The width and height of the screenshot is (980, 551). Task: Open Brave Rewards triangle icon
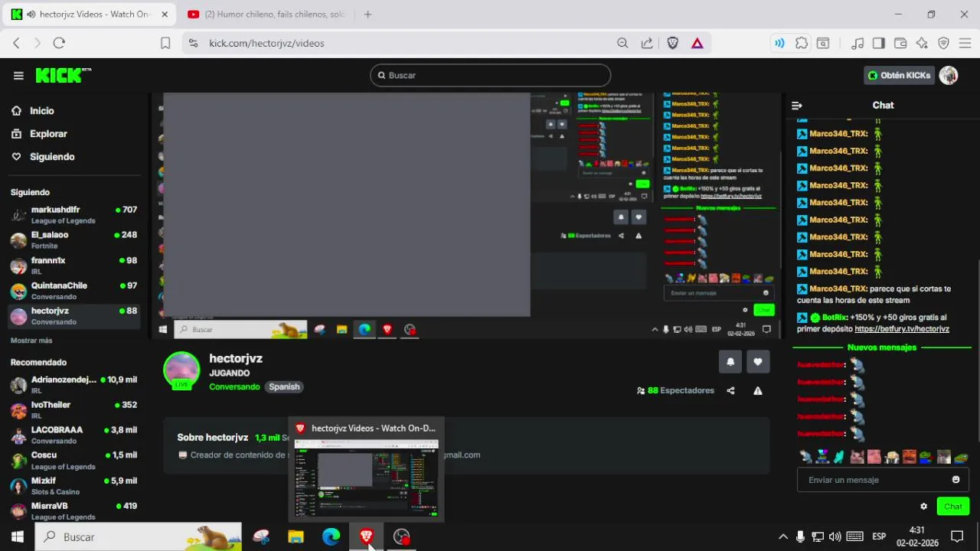click(697, 44)
